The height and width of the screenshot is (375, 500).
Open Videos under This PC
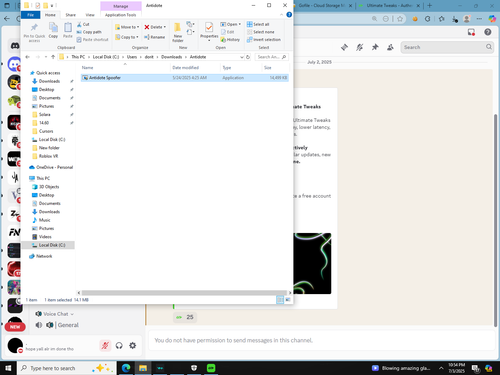point(45,237)
